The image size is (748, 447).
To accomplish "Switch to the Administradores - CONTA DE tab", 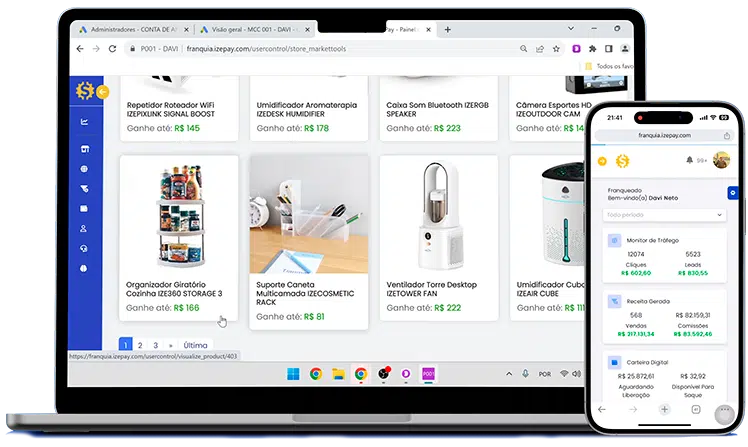I will pos(134,30).
